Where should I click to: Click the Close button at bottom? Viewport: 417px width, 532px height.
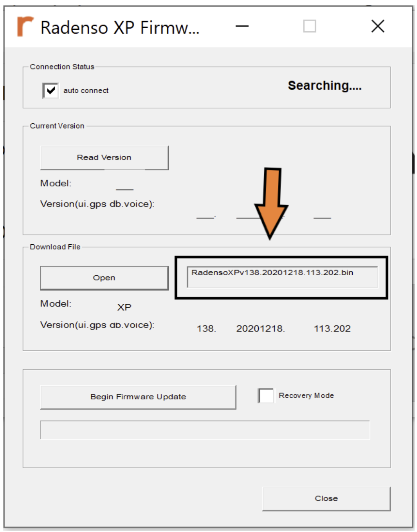tap(326, 499)
